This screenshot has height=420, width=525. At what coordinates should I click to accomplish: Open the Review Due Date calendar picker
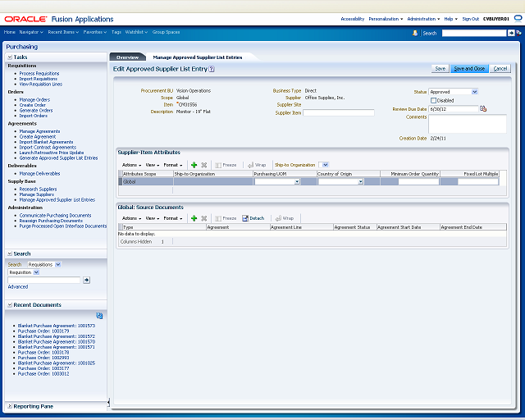483,109
